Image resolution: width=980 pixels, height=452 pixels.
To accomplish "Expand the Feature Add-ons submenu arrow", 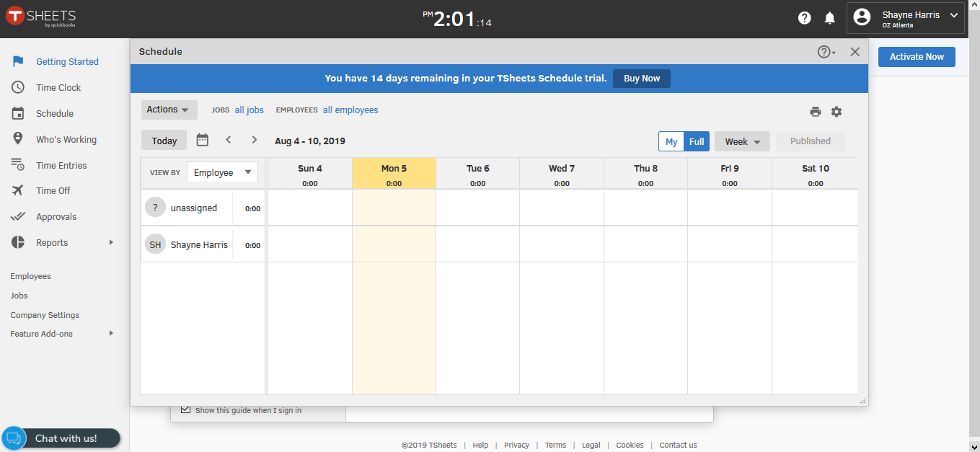I will (111, 333).
